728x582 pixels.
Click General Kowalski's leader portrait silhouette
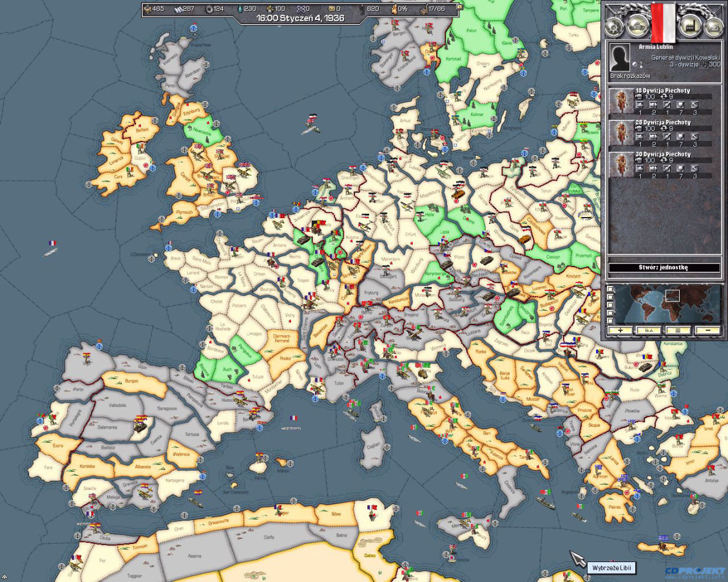pyautogui.click(x=619, y=57)
